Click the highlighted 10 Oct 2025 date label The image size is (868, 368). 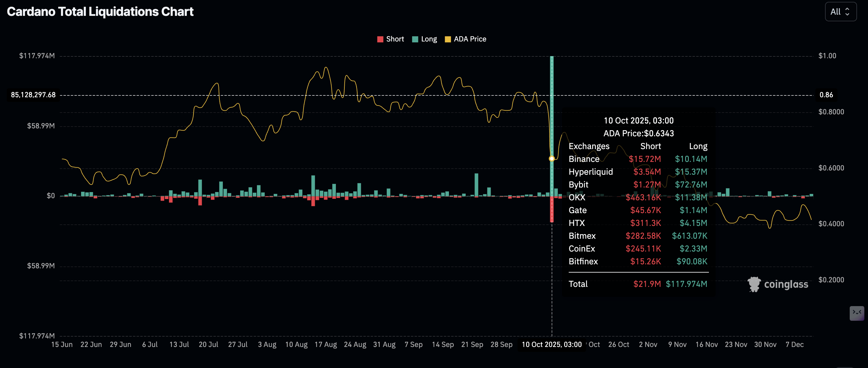click(x=552, y=345)
